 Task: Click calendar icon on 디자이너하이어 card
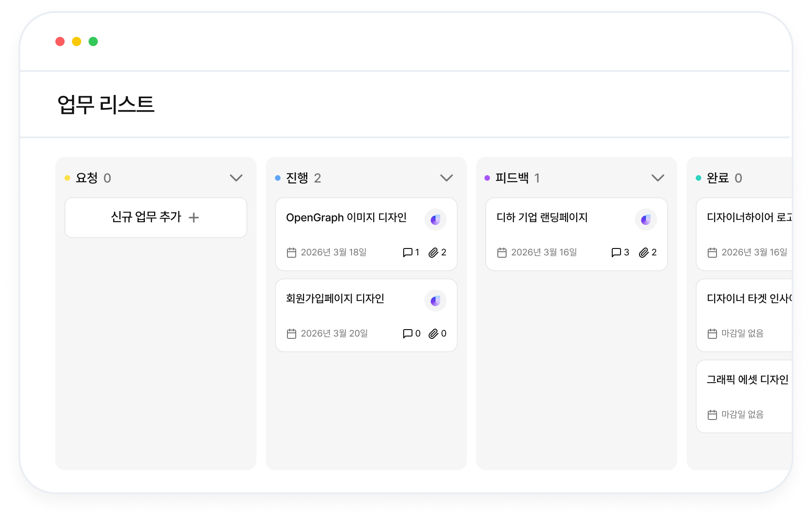(712, 252)
